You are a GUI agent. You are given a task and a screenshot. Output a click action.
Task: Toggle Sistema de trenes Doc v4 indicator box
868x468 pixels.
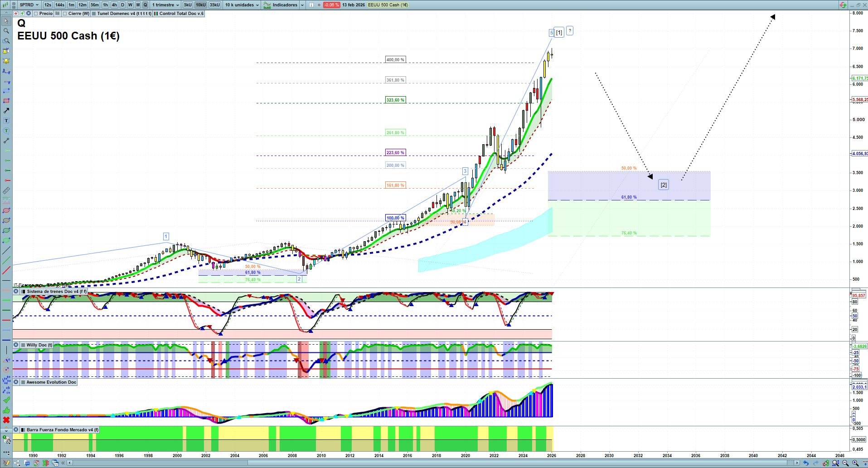[x=24, y=292]
